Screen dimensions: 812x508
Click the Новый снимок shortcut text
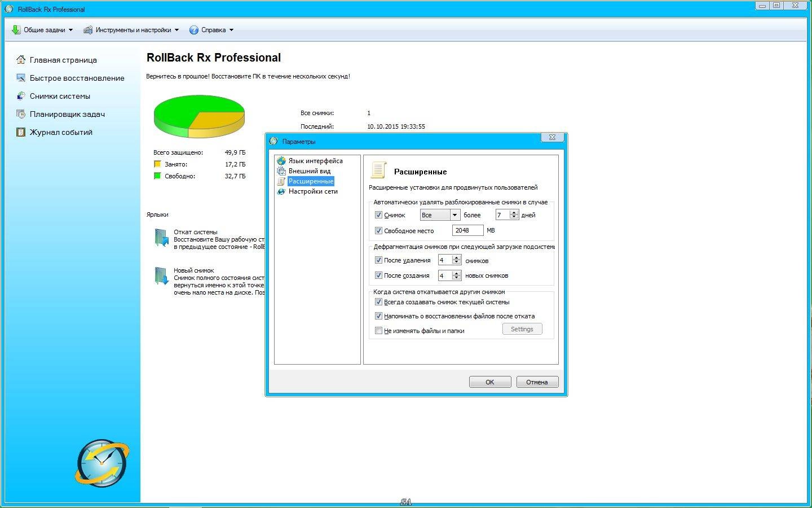[x=194, y=270]
